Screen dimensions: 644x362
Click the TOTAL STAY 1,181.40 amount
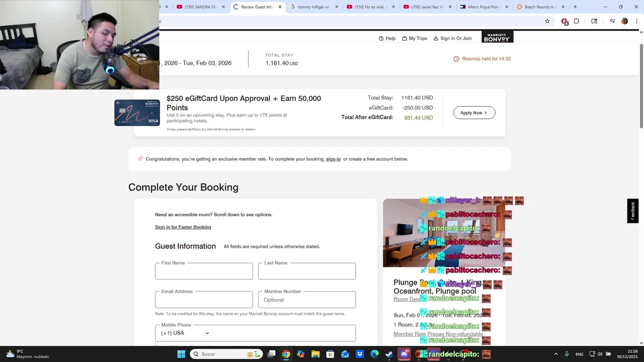[282, 63]
